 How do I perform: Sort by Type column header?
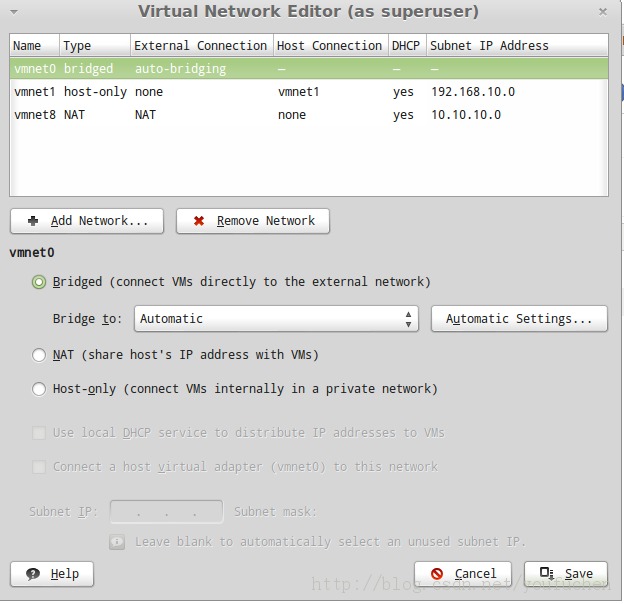(95, 46)
